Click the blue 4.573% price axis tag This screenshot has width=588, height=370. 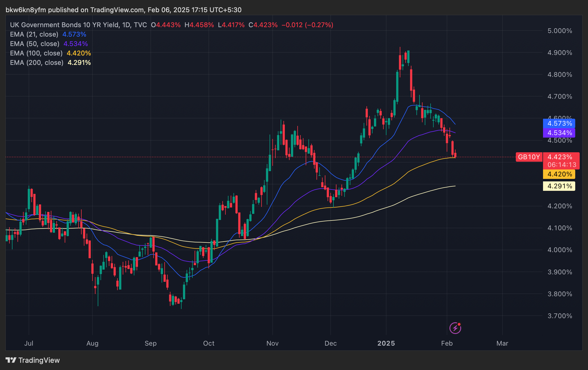[559, 123]
